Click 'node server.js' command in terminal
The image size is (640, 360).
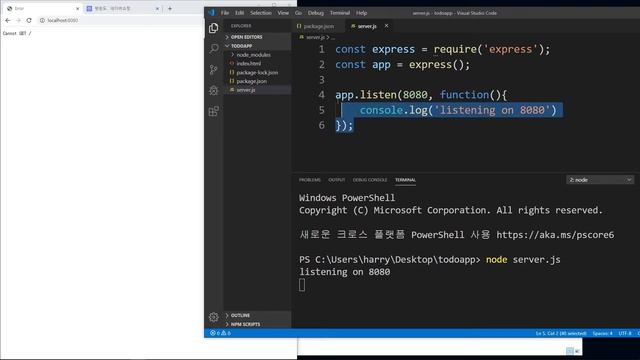tap(523, 260)
